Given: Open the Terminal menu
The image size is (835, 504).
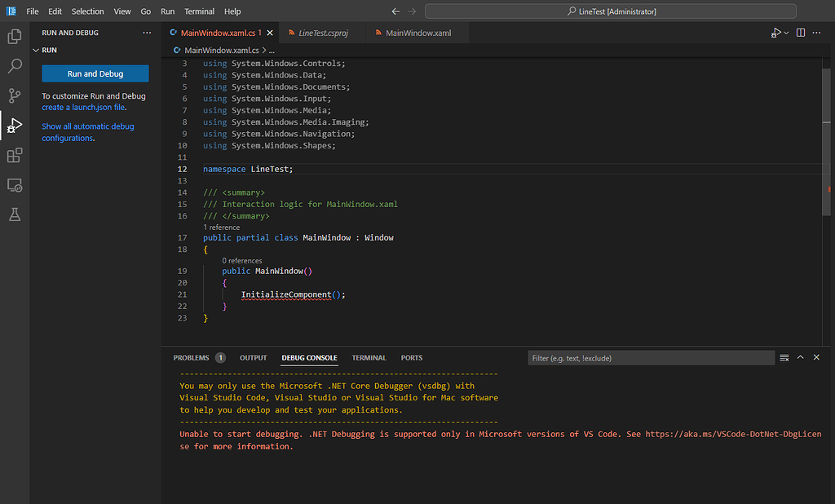Looking at the screenshot, I should pos(199,11).
